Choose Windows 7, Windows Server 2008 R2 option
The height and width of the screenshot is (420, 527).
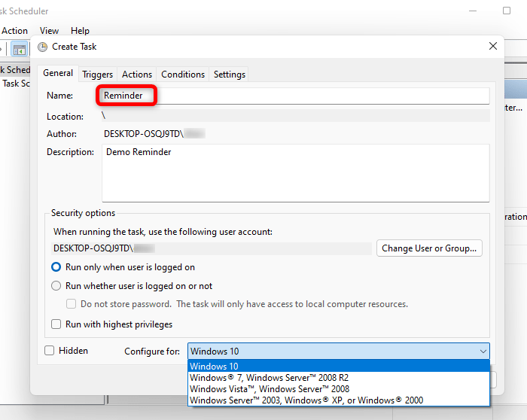pos(339,378)
